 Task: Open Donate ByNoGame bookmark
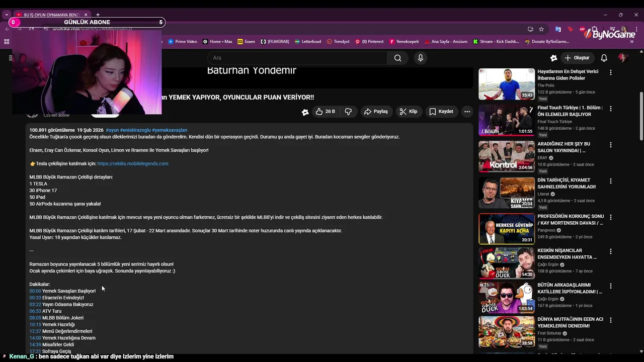pos(546,42)
